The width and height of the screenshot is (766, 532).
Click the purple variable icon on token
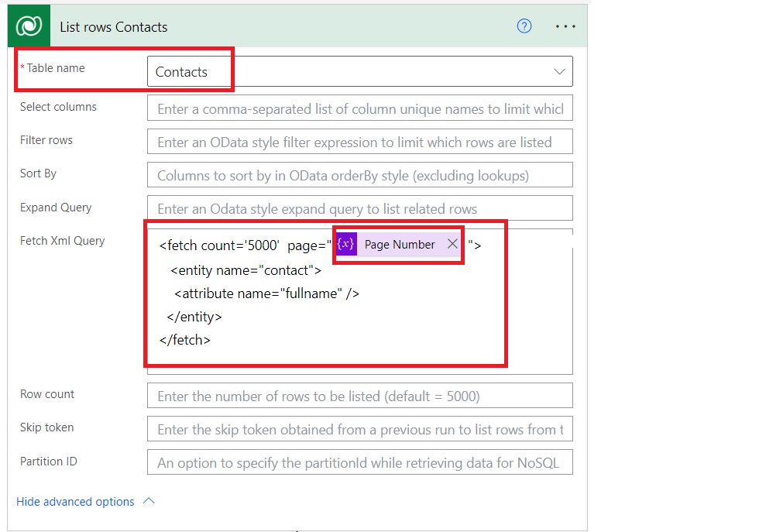click(x=346, y=245)
